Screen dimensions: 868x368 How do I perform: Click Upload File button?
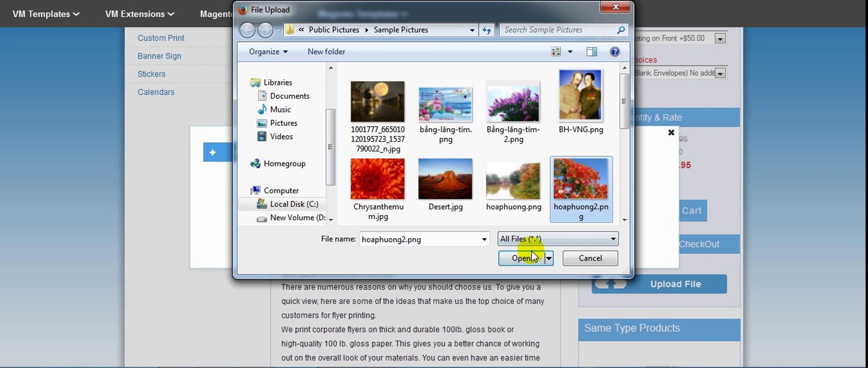(659, 284)
